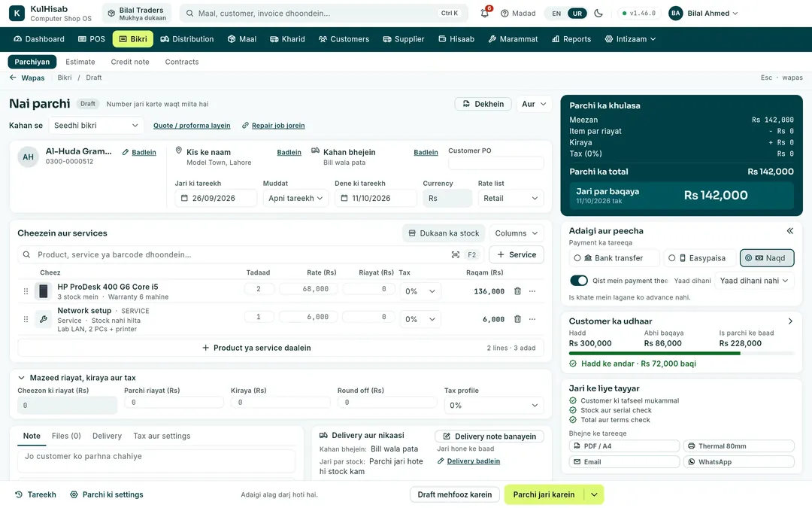Click the BA user avatar
Viewport: 812px width, 508px height.
point(675,13)
